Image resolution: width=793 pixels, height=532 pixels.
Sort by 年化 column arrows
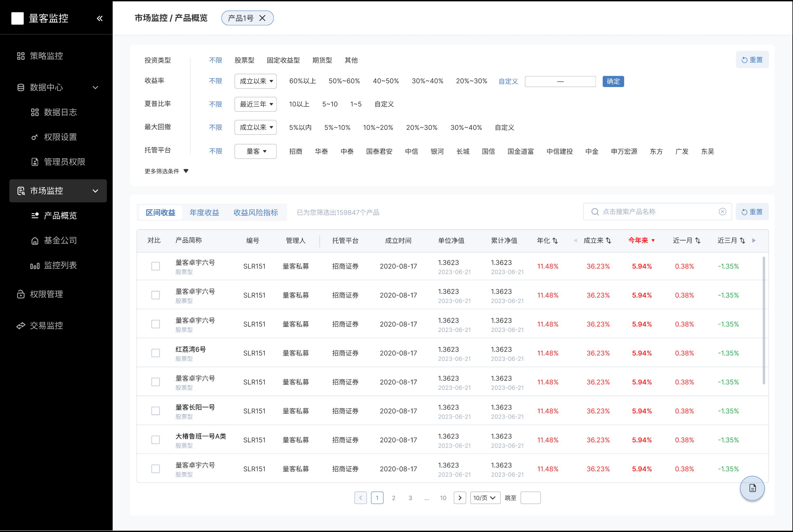click(x=555, y=241)
